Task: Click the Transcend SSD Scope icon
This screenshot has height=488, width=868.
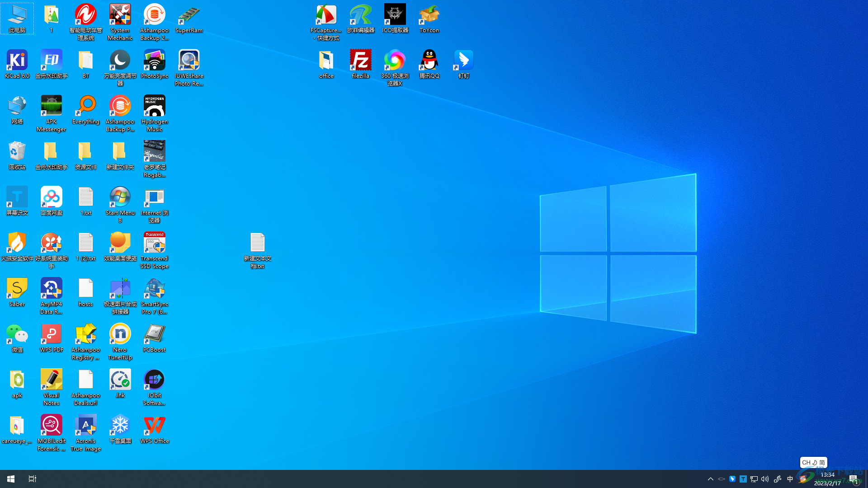Action: pos(155,250)
